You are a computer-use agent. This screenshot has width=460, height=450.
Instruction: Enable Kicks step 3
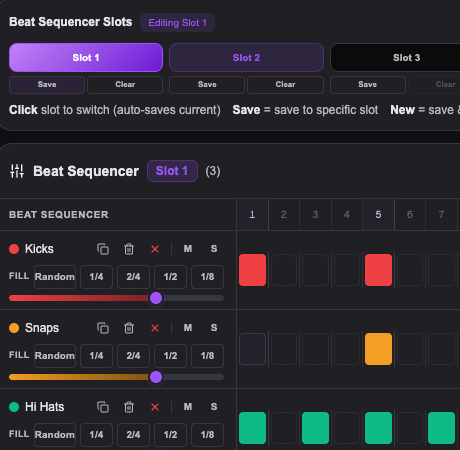315,270
